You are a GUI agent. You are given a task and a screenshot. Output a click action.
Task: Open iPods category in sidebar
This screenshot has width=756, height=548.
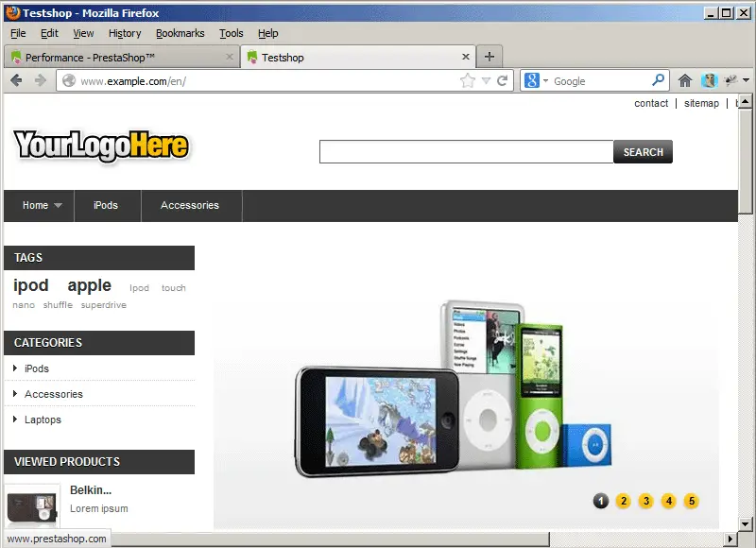click(x=37, y=368)
